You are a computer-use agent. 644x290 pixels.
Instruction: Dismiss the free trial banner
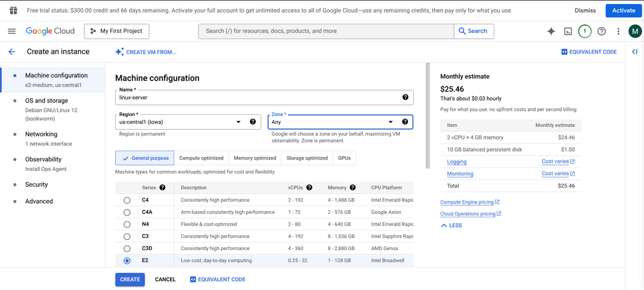click(586, 10)
